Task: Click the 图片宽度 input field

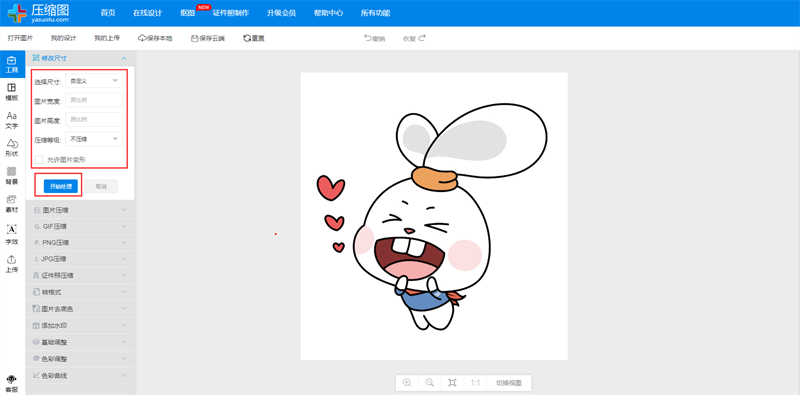Action: click(x=94, y=100)
